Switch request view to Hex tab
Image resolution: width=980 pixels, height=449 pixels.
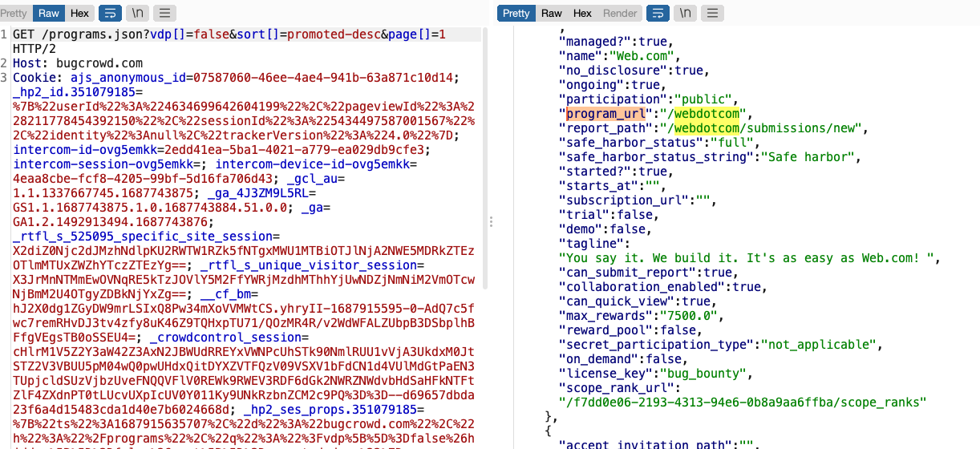pyautogui.click(x=80, y=13)
